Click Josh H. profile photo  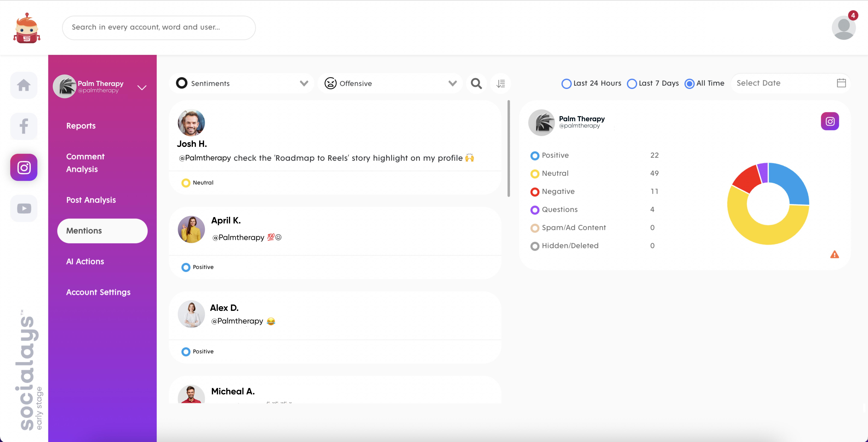[x=191, y=122]
